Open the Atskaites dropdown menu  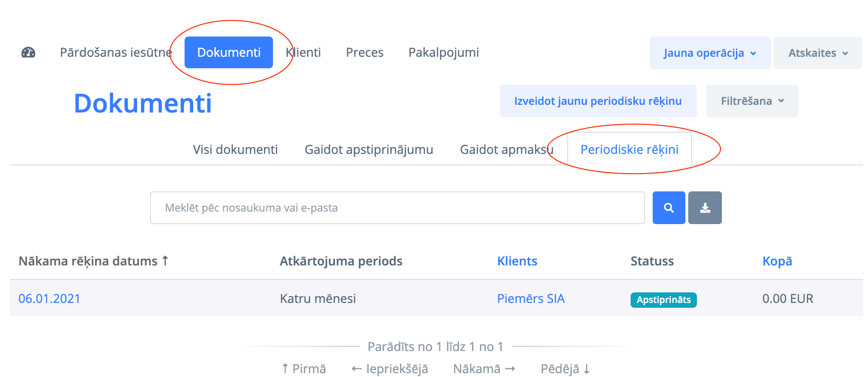tap(817, 53)
